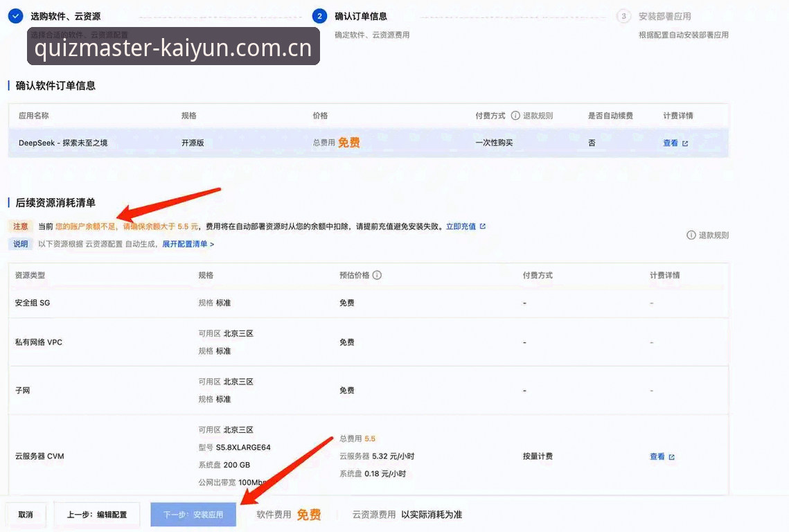This screenshot has height=532, width=789.
Task: Click DeepSeek - 探索未至之境 app name
Action: 63,143
